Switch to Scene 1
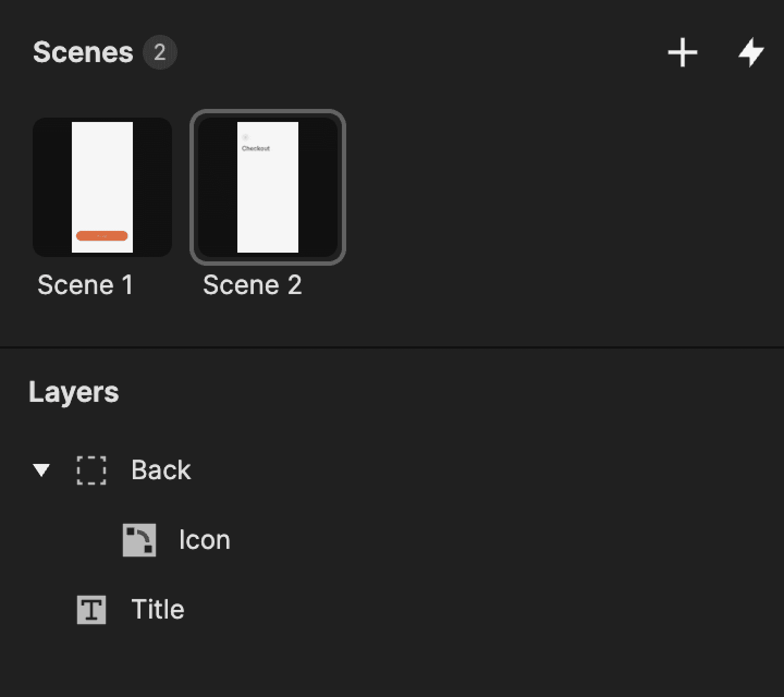The image size is (784, 697). (102, 185)
